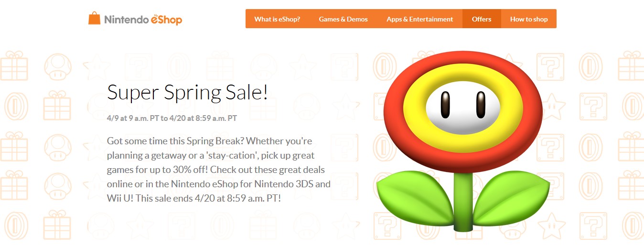Click the Super Spring Sale! heading
Screen dimensions: 644x247
(187, 92)
